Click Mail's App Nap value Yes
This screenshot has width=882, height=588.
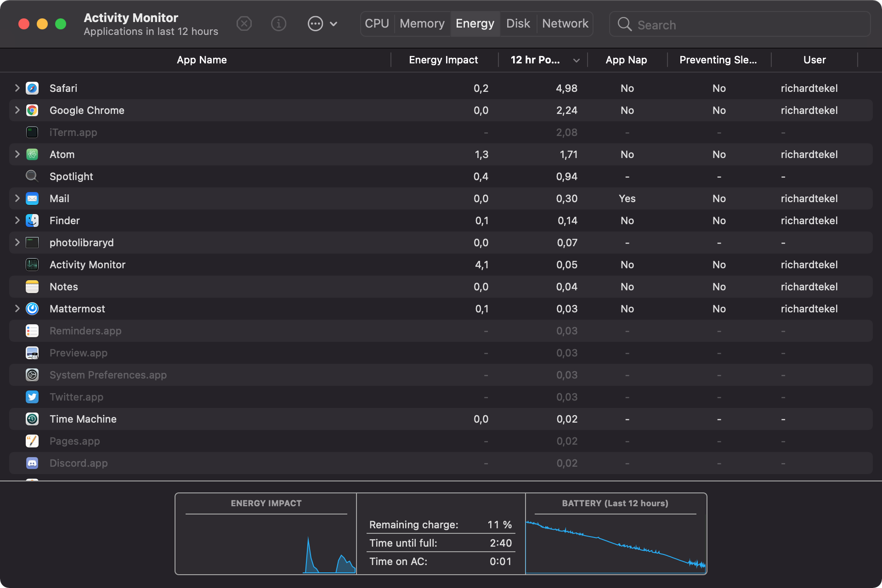pyautogui.click(x=627, y=198)
